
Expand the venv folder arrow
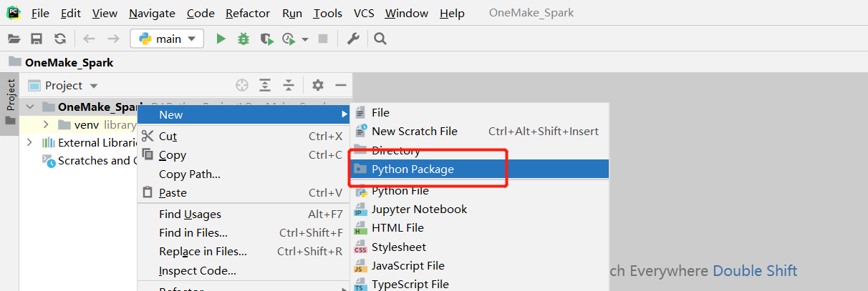pos(46,125)
